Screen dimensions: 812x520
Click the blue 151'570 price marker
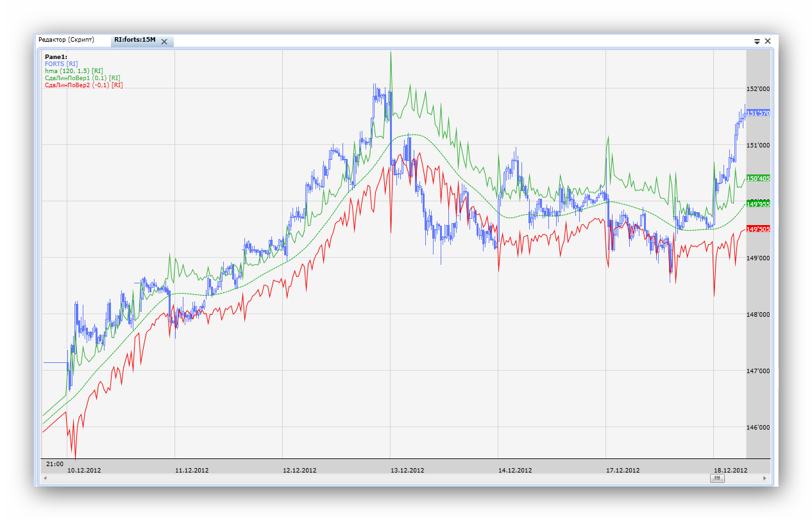(x=758, y=113)
